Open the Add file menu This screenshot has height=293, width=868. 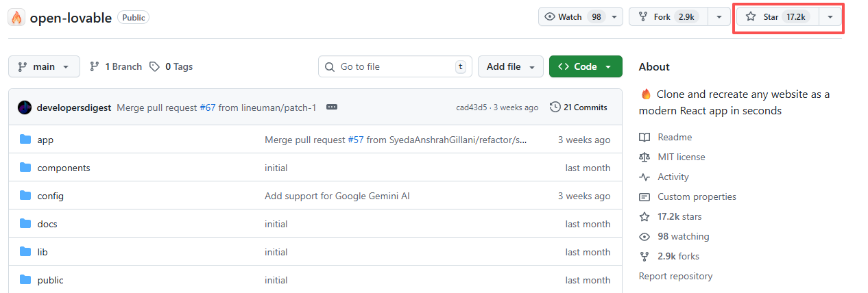(510, 66)
